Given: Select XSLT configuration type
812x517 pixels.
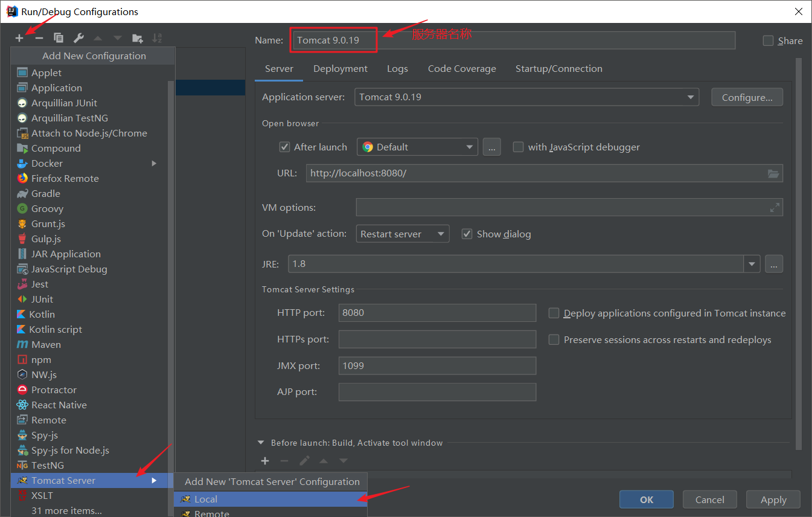Looking at the screenshot, I should (89, 495).
